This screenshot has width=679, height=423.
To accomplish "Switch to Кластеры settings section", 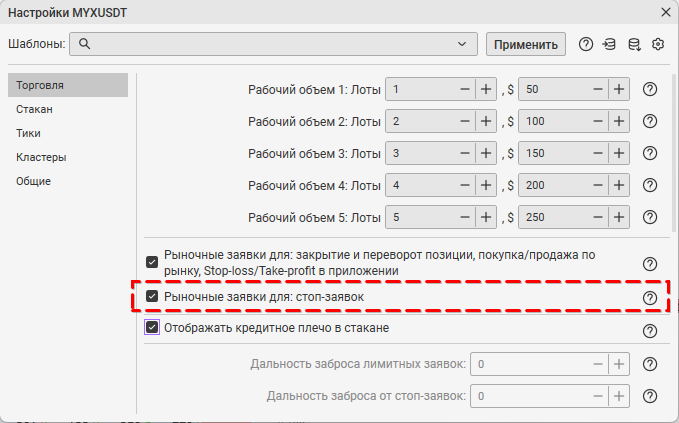I will click(x=68, y=157).
